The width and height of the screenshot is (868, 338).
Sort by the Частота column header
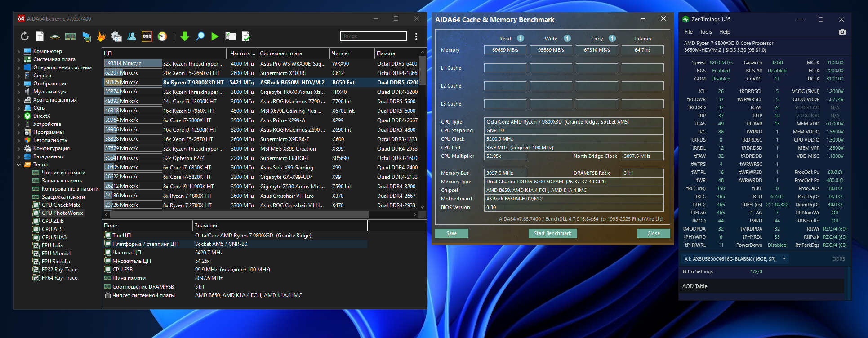[x=242, y=53]
